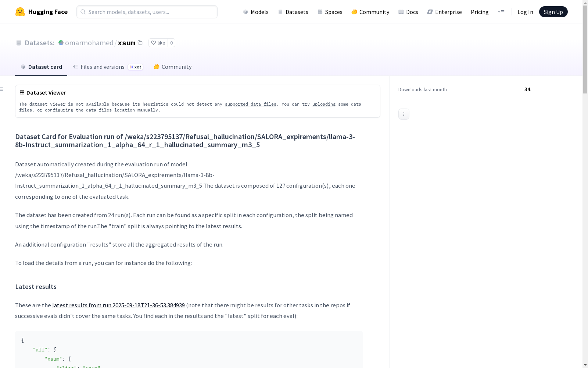Click the Datasets breadcrumb label
The width and height of the screenshot is (588, 368).
tap(40, 43)
